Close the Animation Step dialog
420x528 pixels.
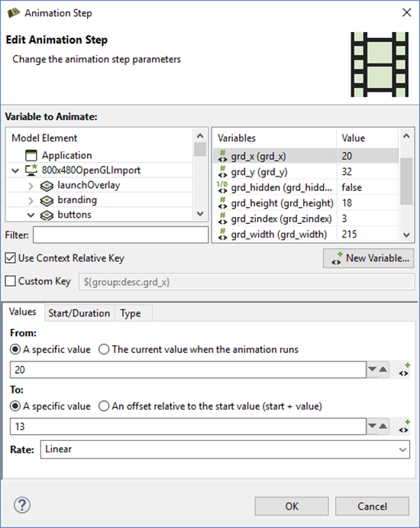coord(406,12)
